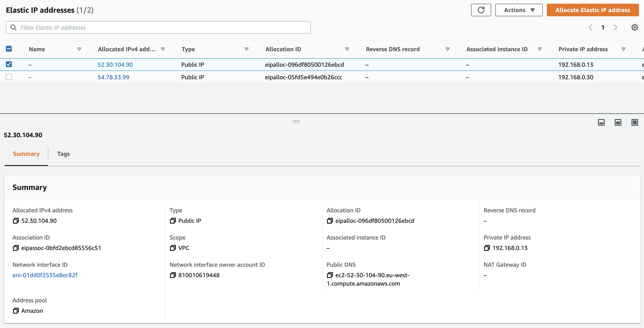Select the 54.78.33.99 row checkbox

(9, 77)
